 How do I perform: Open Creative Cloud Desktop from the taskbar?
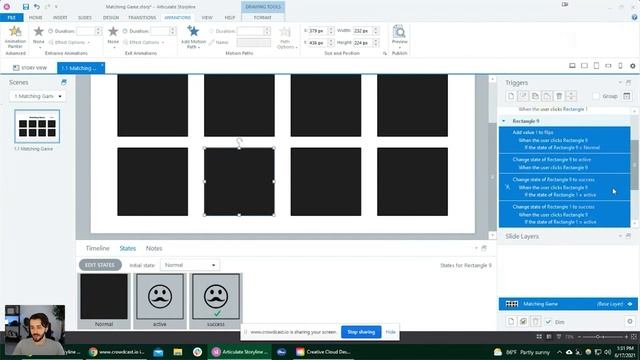point(323,352)
